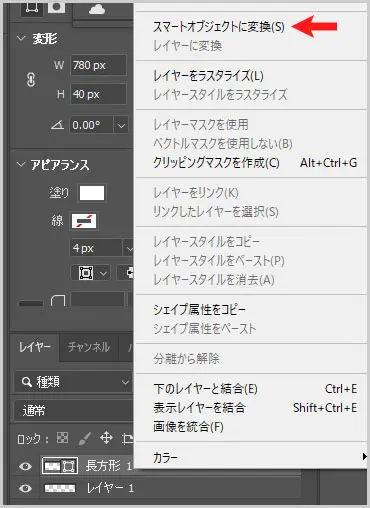Click the lock image pixels brush icon
This screenshot has width=370, height=508.
(x=85, y=438)
